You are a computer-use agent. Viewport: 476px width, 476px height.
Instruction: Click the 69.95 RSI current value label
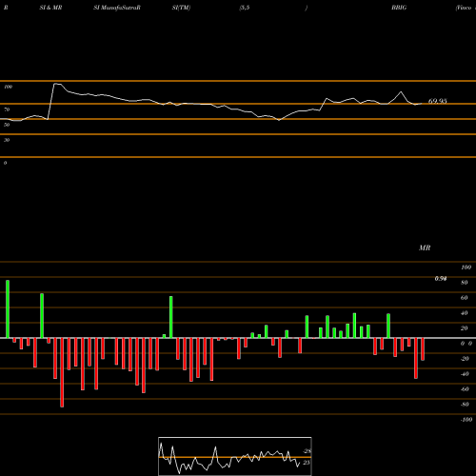437,101
